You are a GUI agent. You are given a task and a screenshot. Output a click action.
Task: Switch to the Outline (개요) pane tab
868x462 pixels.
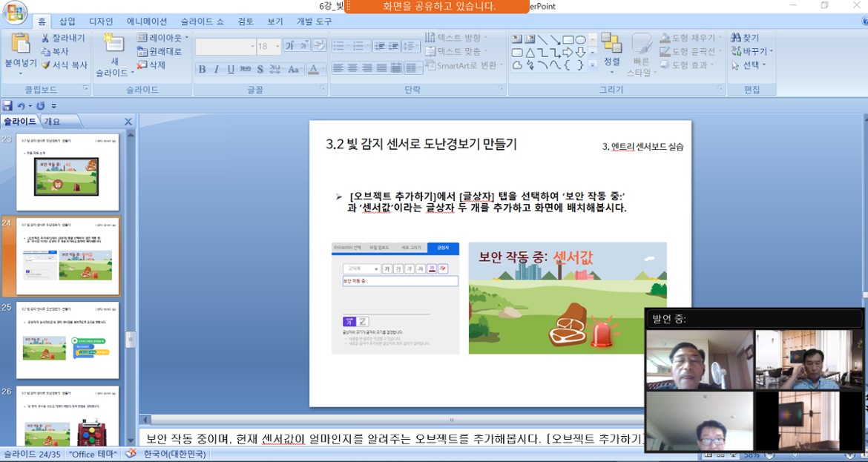coord(53,122)
